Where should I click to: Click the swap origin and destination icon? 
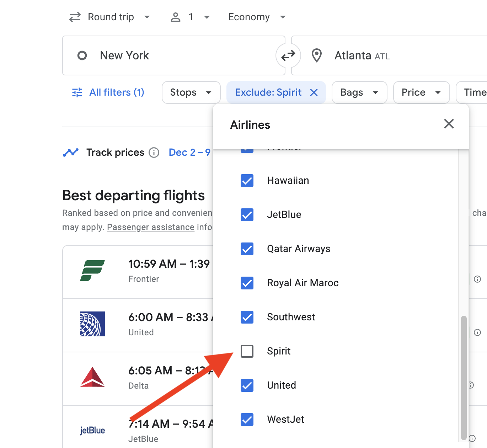[x=288, y=55]
